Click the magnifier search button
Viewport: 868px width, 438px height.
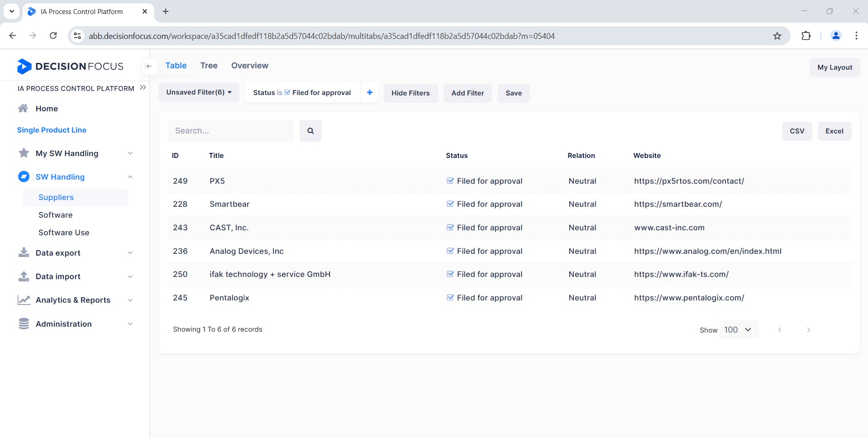[310, 131]
